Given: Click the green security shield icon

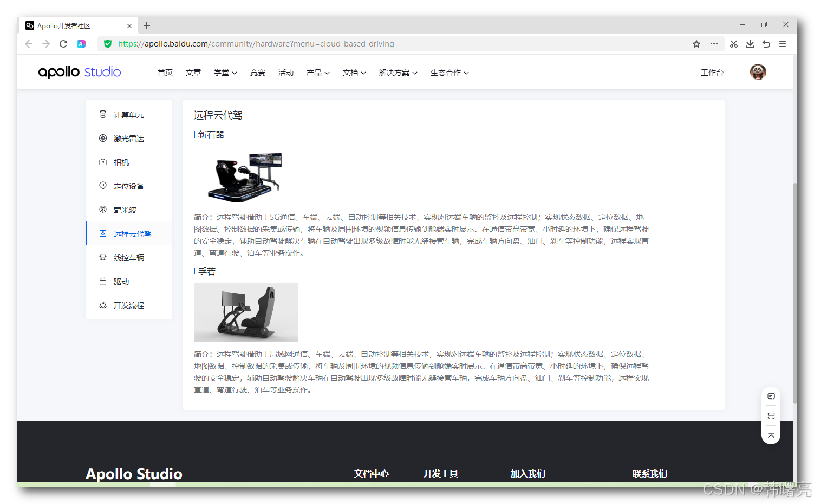Looking at the screenshot, I should coord(108,44).
